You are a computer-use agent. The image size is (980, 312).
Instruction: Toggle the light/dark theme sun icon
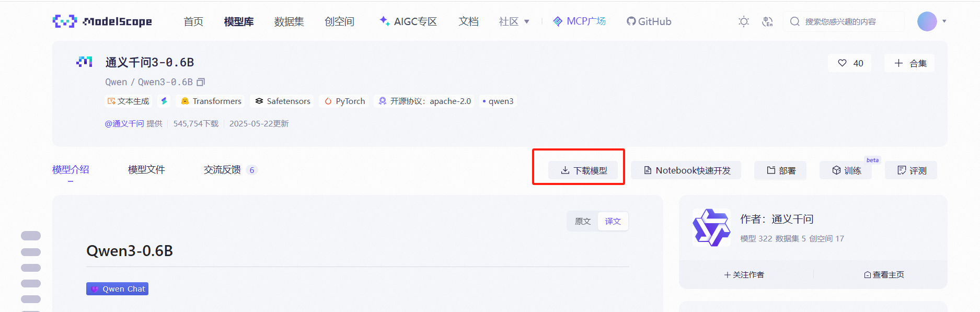(744, 21)
